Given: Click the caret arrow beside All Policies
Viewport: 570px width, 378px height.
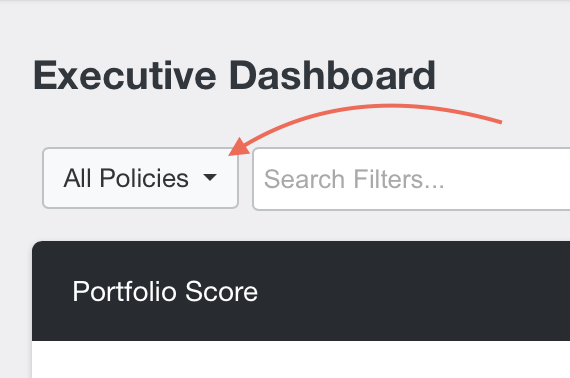Looking at the screenshot, I should coord(210,177).
